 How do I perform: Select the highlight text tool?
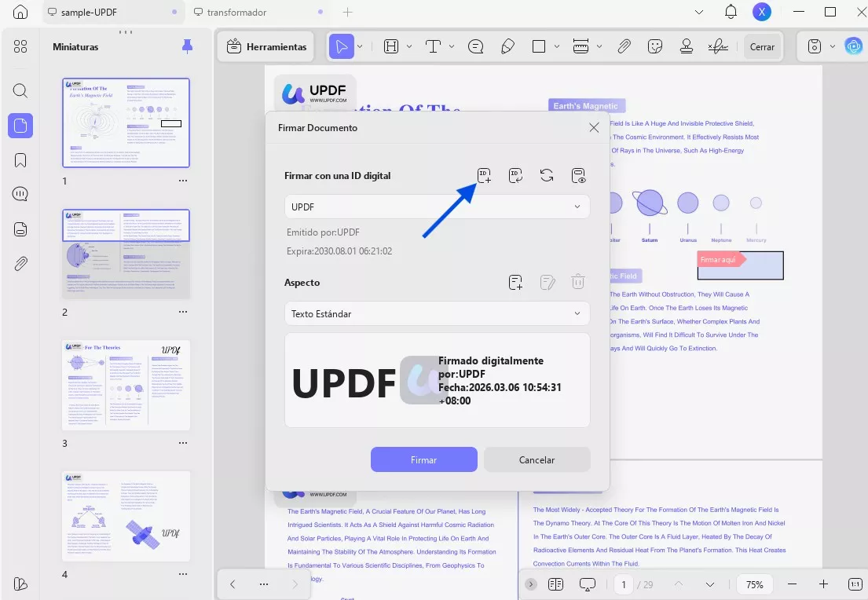pos(391,46)
